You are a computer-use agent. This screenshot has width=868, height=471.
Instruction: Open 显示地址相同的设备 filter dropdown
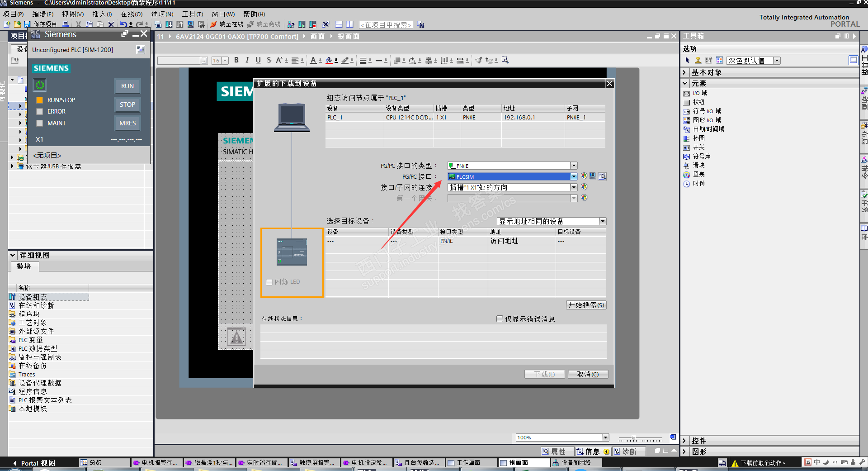click(603, 221)
